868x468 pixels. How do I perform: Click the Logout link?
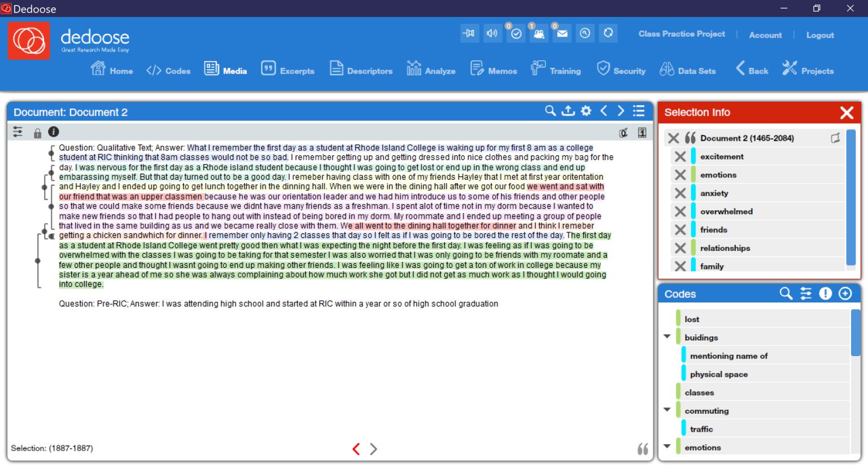click(820, 35)
